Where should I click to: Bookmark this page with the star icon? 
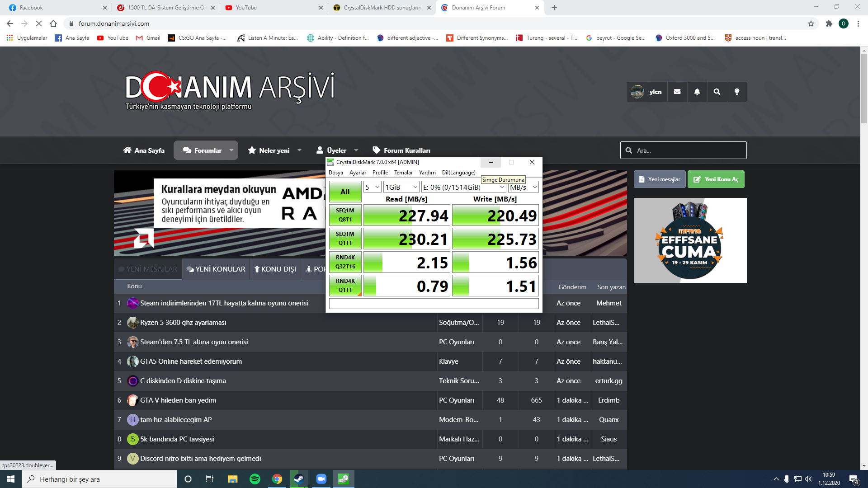(x=811, y=23)
